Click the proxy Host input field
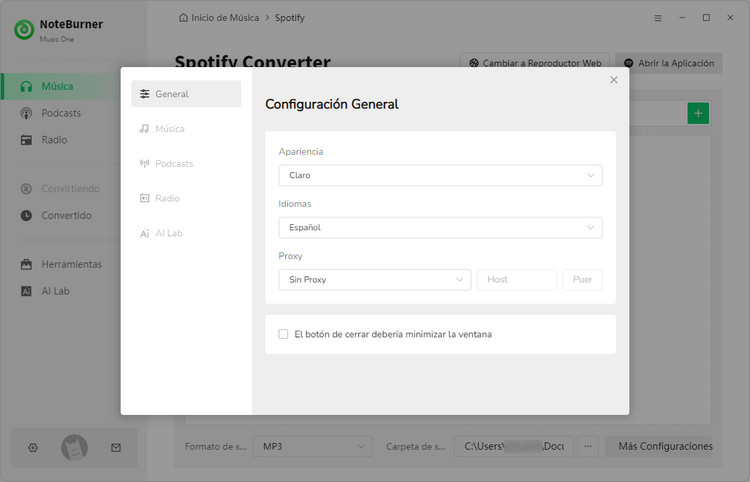750x482 pixels. pos(517,280)
